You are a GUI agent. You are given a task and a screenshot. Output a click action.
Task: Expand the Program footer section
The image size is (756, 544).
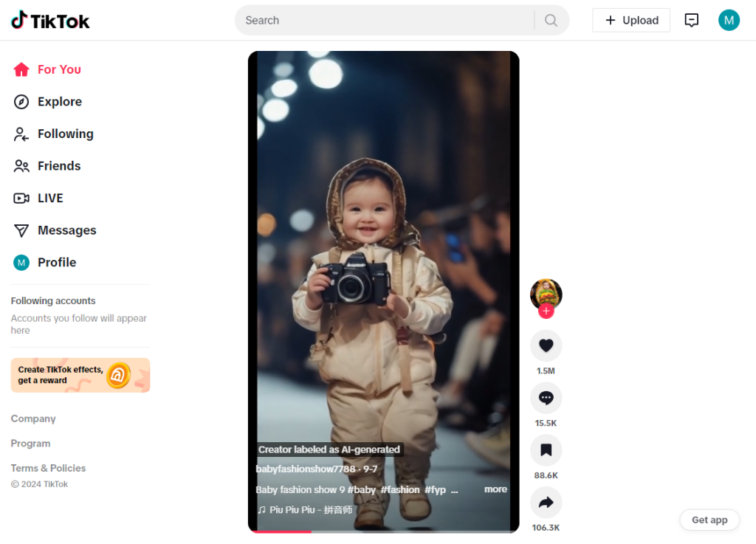point(30,444)
